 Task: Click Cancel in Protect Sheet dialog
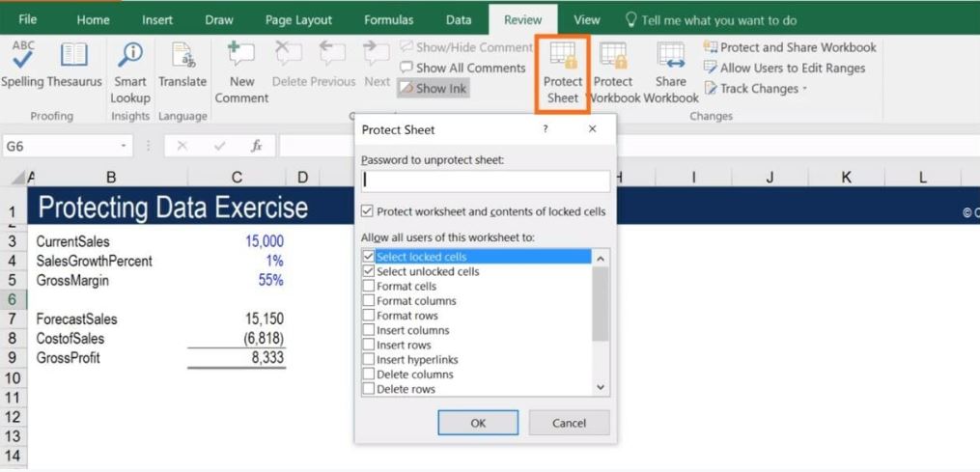click(569, 423)
